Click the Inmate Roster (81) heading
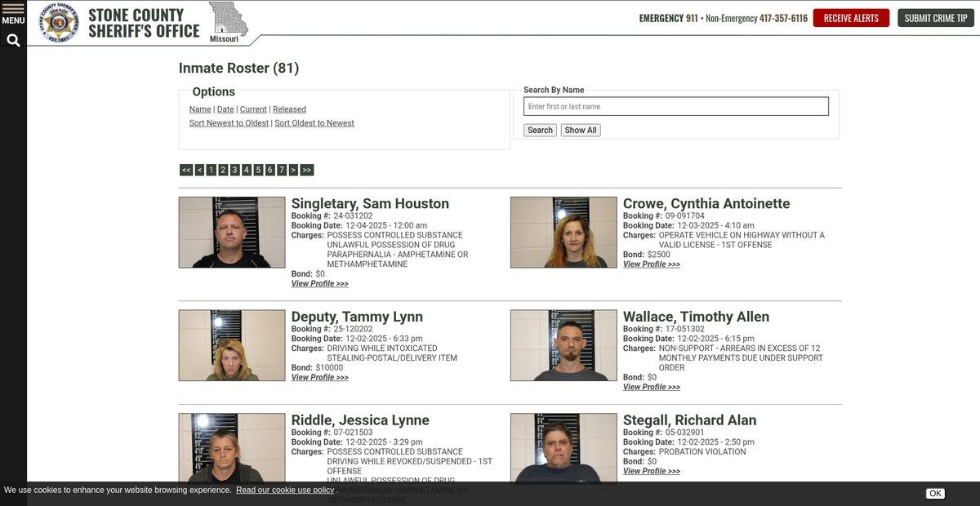This screenshot has height=506, width=980. [239, 69]
